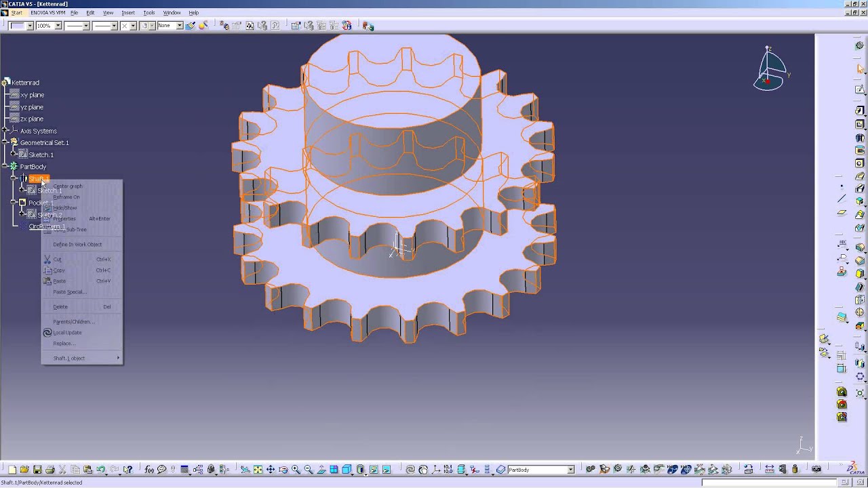Click the Zoom In magnifier icon

coord(296,469)
